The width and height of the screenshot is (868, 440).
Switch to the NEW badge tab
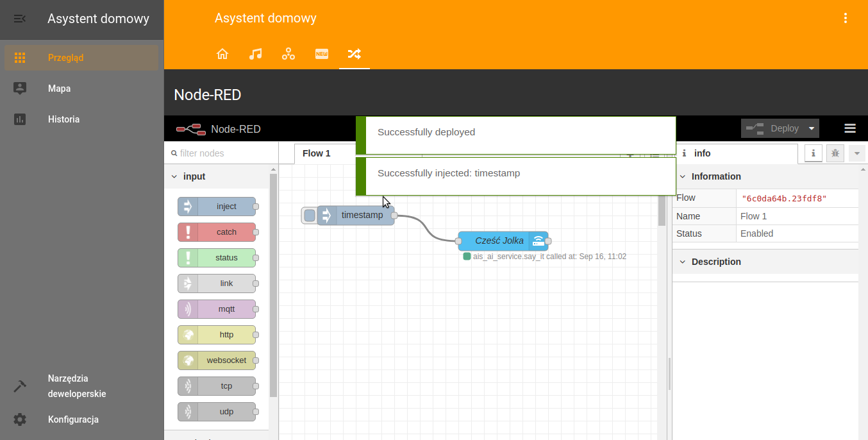pyautogui.click(x=322, y=54)
